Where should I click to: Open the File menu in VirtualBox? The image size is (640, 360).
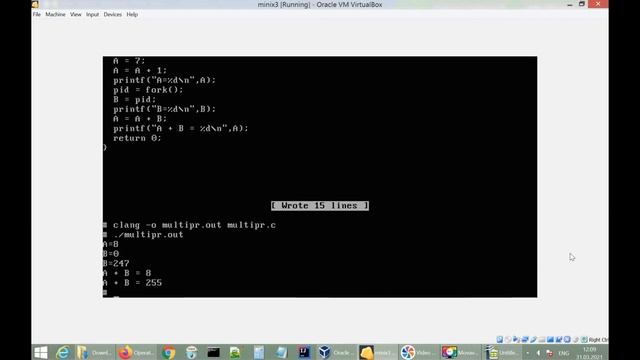pos(36,14)
